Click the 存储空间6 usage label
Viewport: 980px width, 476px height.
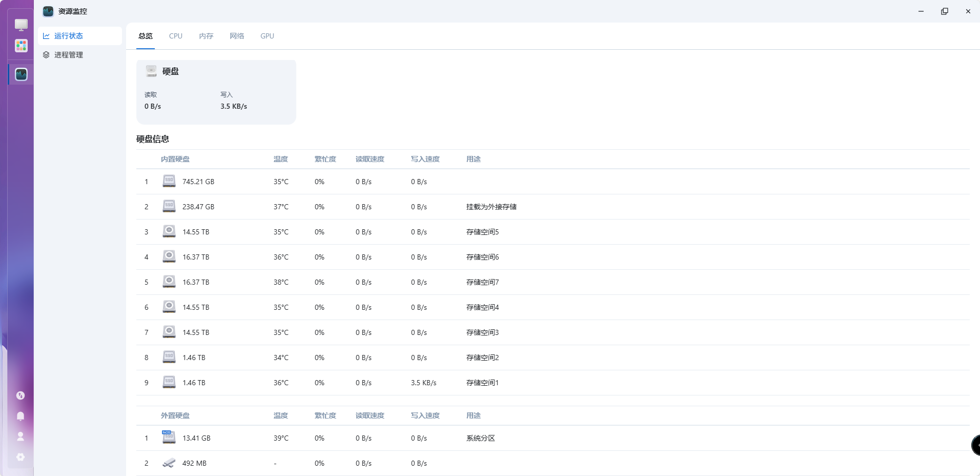pos(483,257)
